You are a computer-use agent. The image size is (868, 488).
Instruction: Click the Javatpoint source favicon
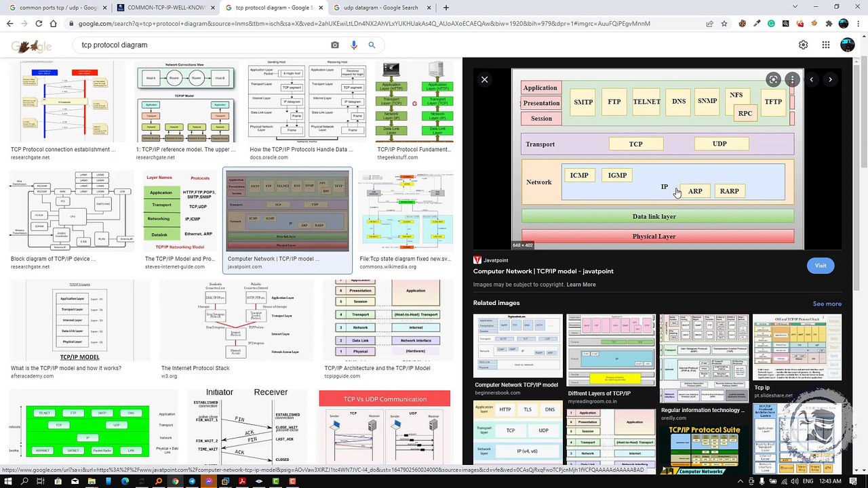[x=477, y=260]
